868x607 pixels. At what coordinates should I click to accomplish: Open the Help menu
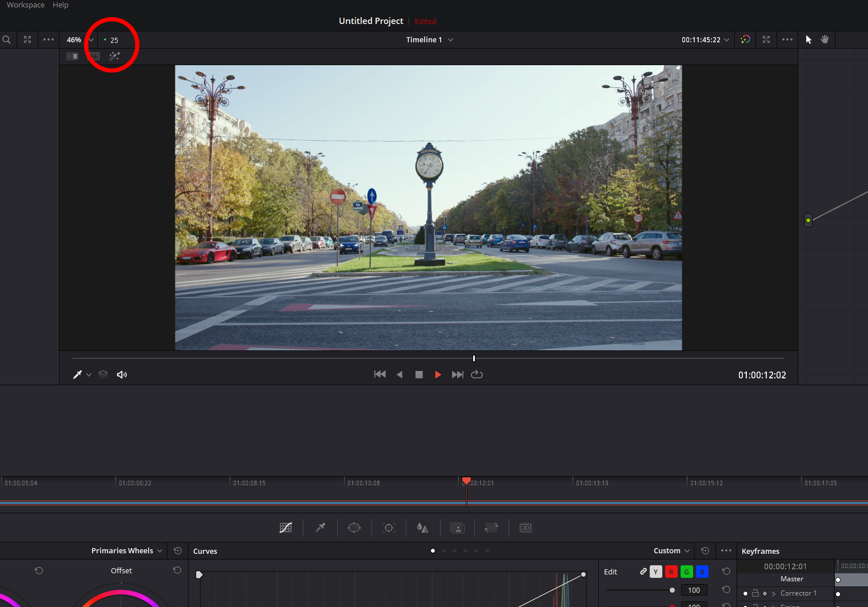point(61,5)
